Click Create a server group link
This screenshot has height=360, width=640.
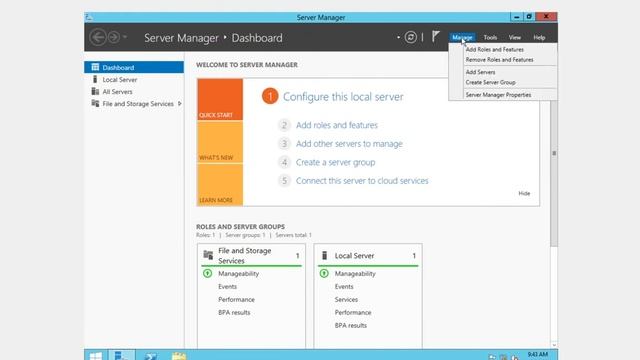pyautogui.click(x=336, y=162)
